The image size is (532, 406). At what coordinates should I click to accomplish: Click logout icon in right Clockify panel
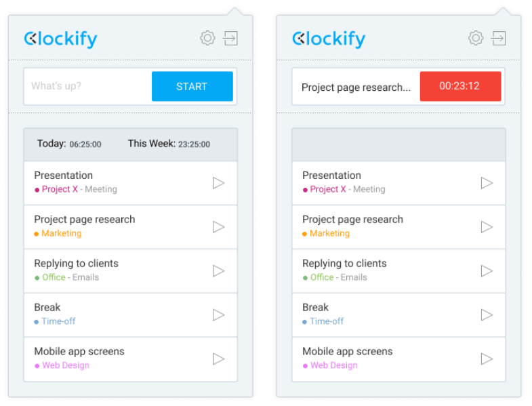498,38
